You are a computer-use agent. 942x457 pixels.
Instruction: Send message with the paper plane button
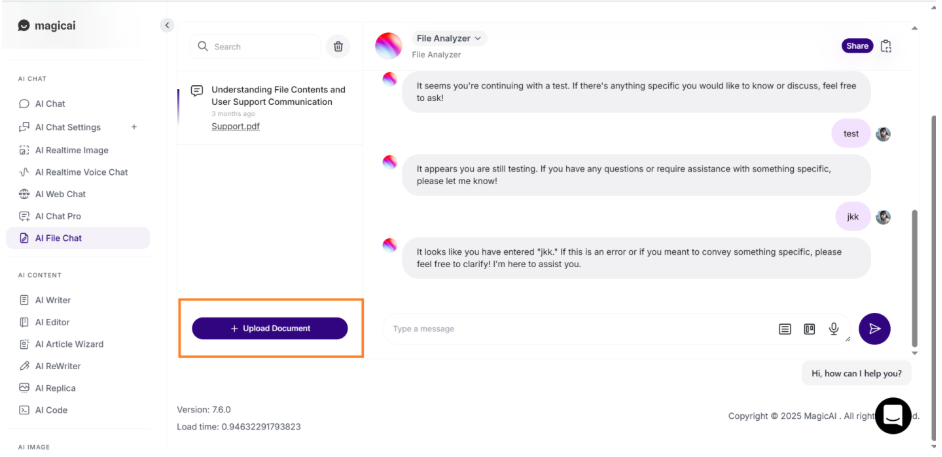[874, 328]
